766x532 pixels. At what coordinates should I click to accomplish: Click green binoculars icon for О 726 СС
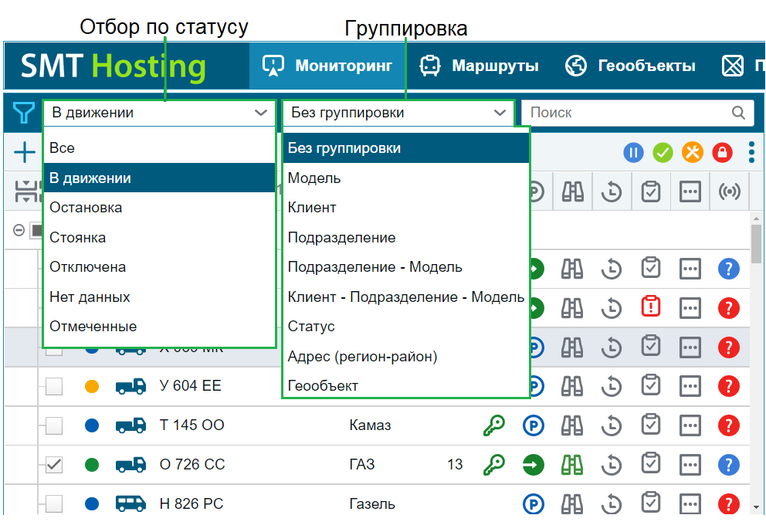(x=572, y=464)
